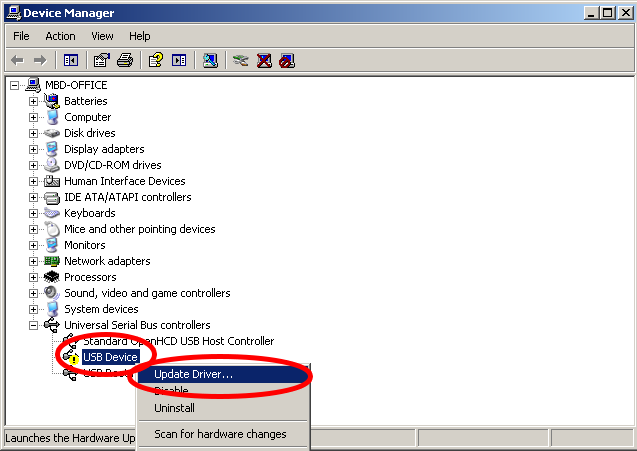Select the Processors tree item

click(x=90, y=277)
